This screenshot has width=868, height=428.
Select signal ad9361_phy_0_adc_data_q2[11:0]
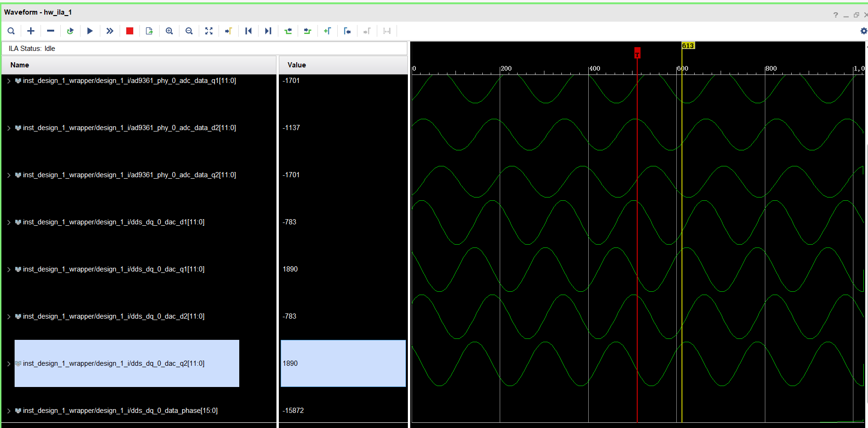pos(130,175)
